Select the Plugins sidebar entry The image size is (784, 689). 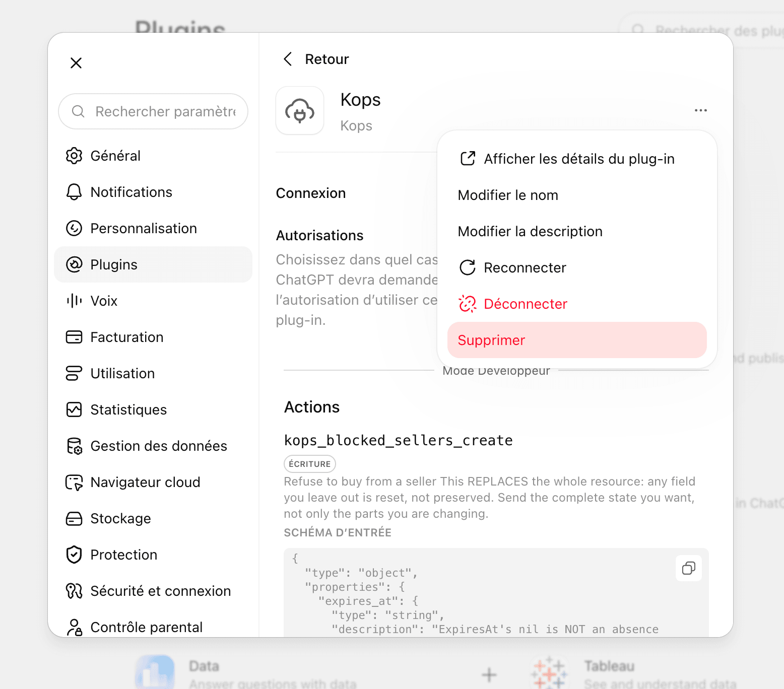153,264
